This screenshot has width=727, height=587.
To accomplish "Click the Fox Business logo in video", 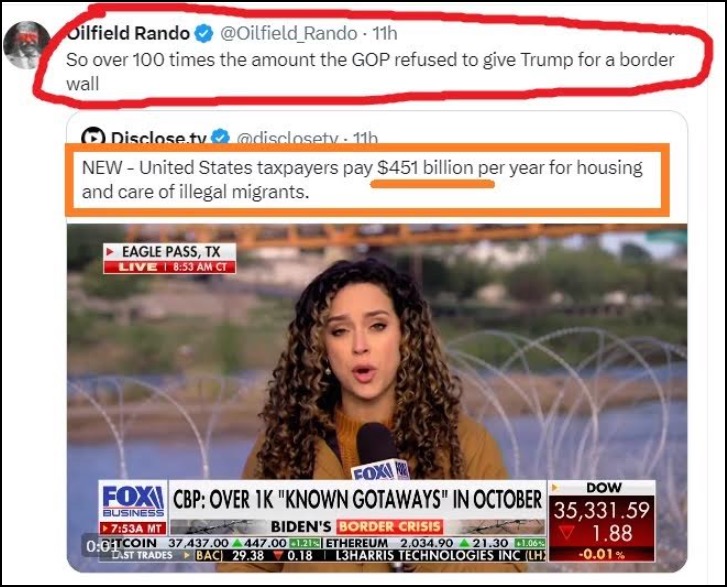I will pos(133,501).
